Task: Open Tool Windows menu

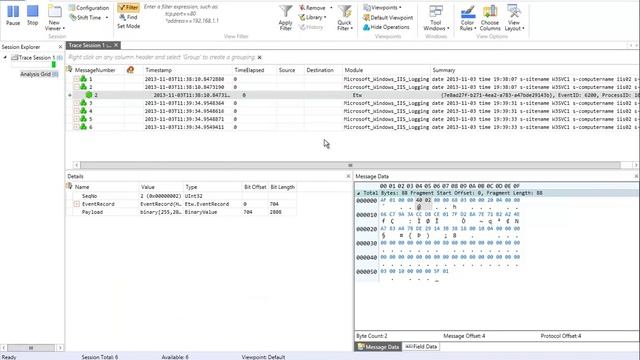Action: pyautogui.click(x=436, y=18)
